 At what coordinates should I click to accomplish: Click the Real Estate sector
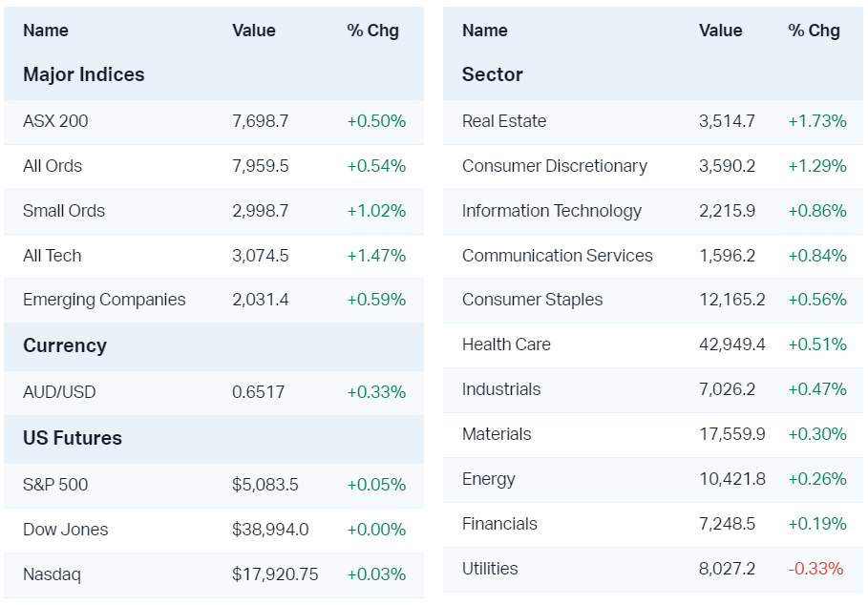[504, 121]
